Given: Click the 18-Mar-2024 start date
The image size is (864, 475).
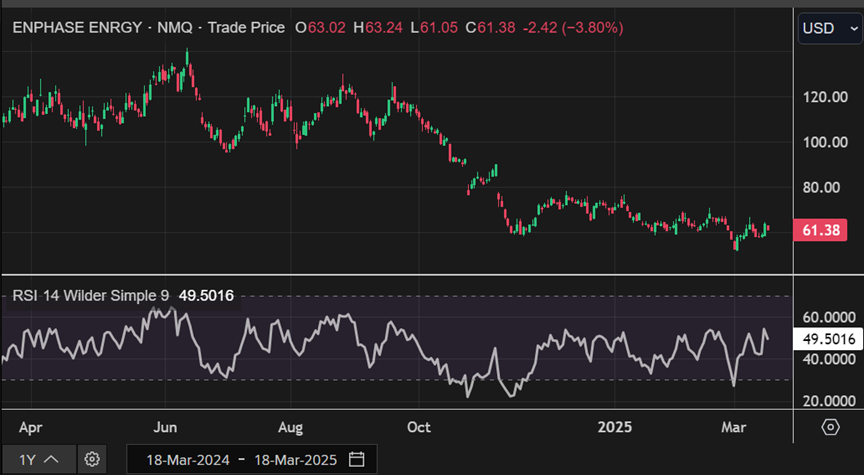Looking at the screenshot, I should pyautogui.click(x=187, y=460).
